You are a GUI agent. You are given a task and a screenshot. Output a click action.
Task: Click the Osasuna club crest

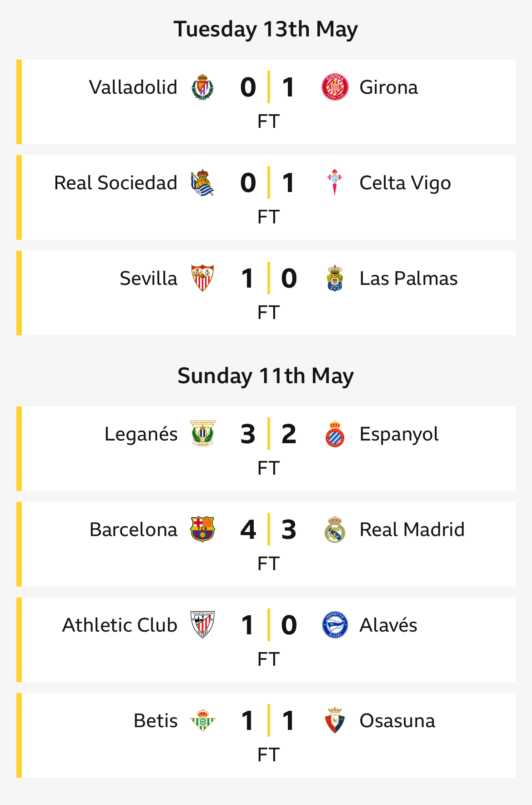(335, 720)
